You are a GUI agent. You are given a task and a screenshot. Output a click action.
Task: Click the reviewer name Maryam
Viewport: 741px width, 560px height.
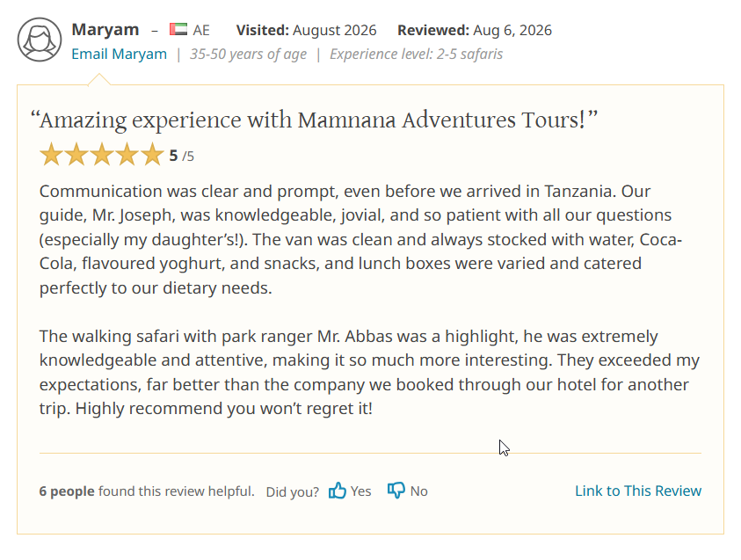[x=105, y=29]
